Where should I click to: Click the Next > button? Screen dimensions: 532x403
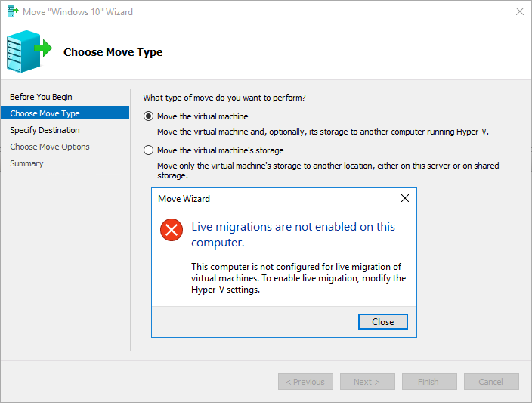click(367, 382)
